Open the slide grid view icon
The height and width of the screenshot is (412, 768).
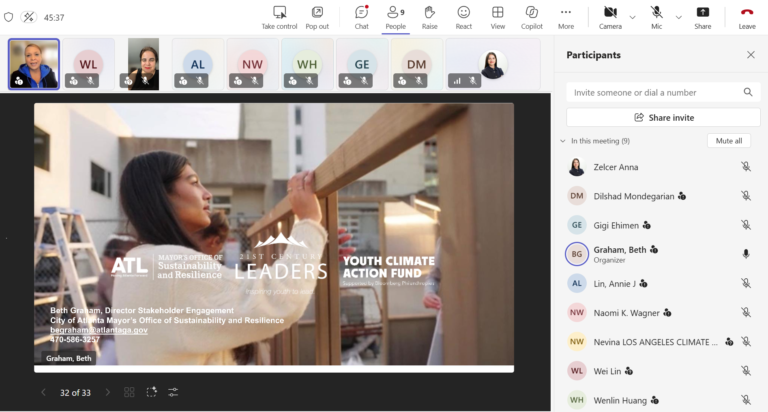click(129, 392)
